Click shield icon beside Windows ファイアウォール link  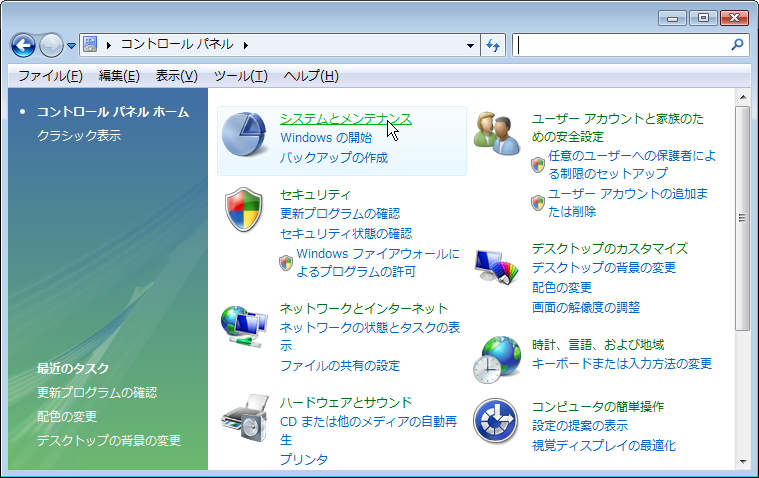click(286, 263)
